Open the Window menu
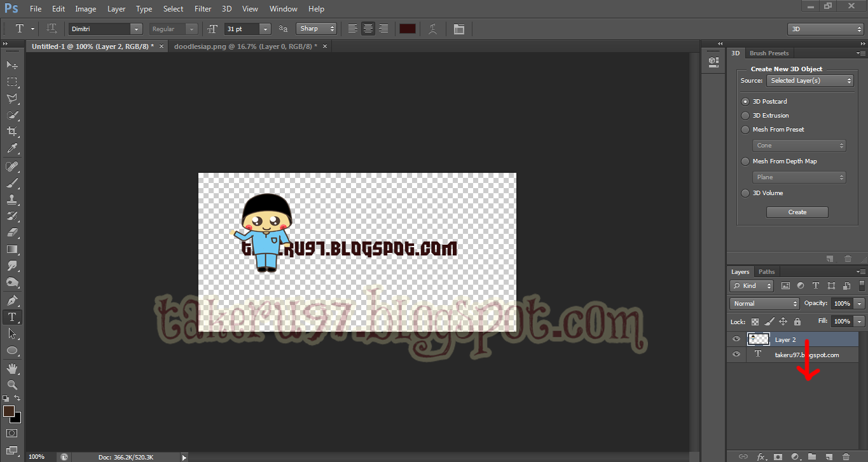 click(x=283, y=9)
